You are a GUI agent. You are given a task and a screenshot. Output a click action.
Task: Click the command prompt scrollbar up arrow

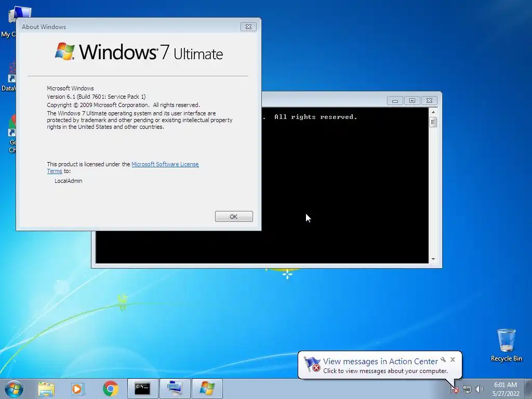tap(433, 112)
